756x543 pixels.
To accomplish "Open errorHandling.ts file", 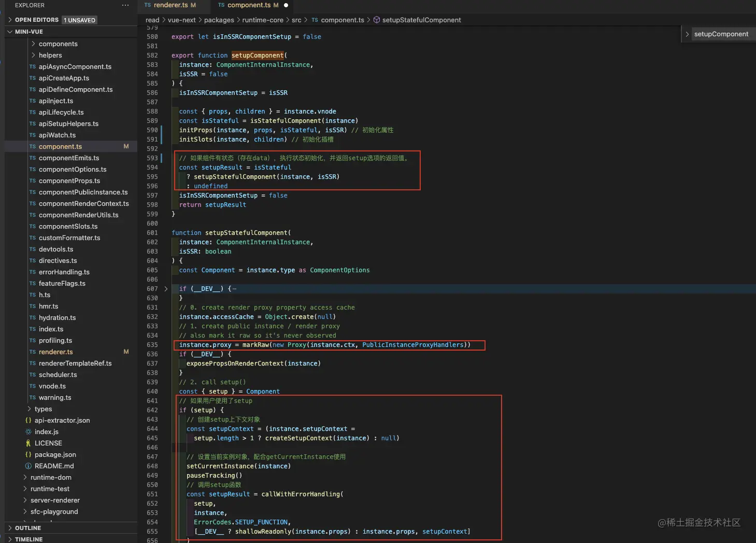I will pos(64,272).
